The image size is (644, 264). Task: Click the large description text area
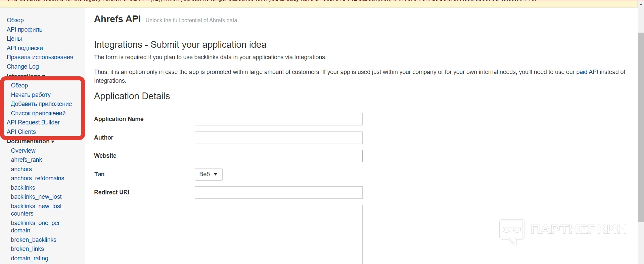coord(279,234)
